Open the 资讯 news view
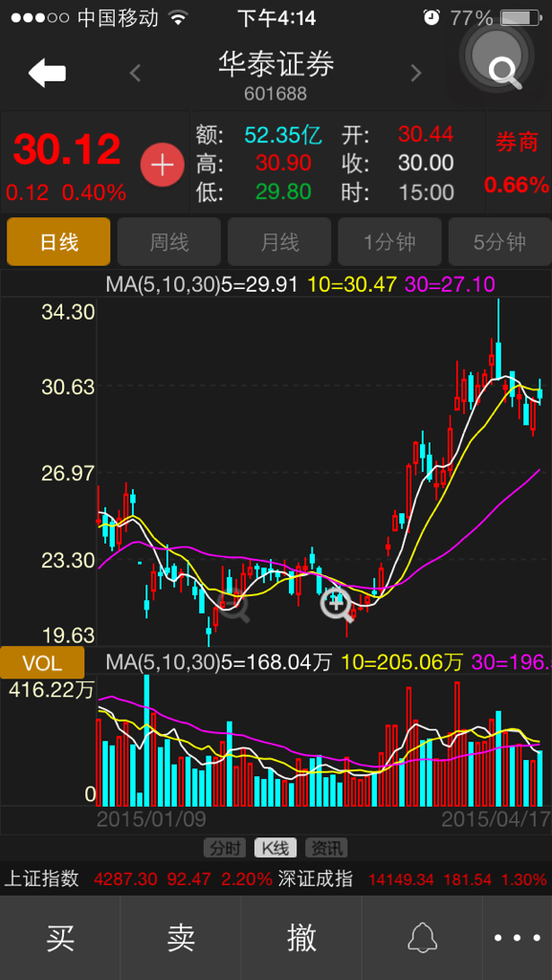This screenshot has height=980, width=552. pos(326,848)
